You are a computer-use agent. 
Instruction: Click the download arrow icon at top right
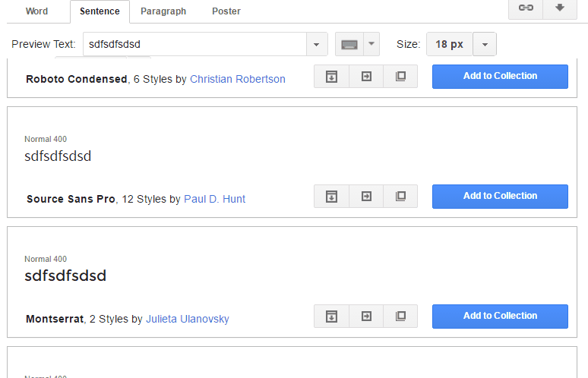(x=560, y=8)
